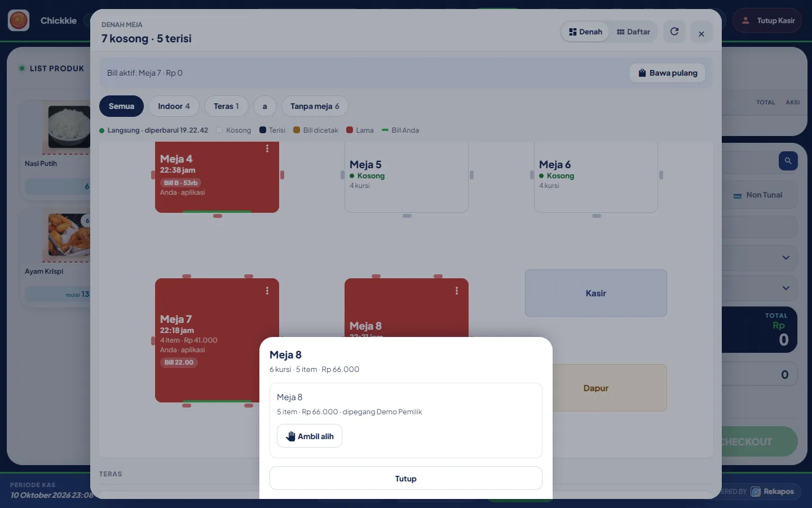Open the three-dot menu on Meja 8
The width and height of the screenshot is (812, 508).
(457, 291)
